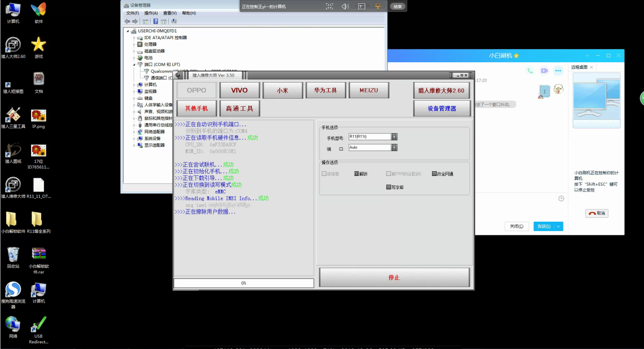Viewport: 644px width, 349px height.
Task: Click Device Manager back arrow toolbar icon
Action: (127, 21)
